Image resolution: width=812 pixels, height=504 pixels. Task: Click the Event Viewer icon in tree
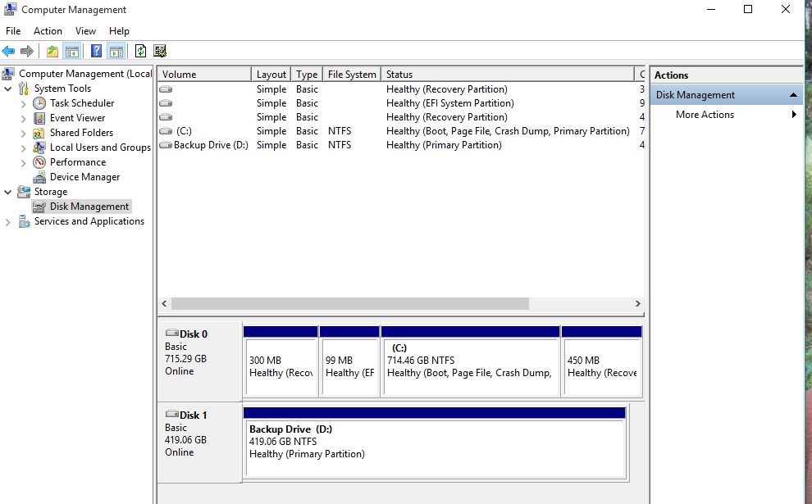coord(39,118)
